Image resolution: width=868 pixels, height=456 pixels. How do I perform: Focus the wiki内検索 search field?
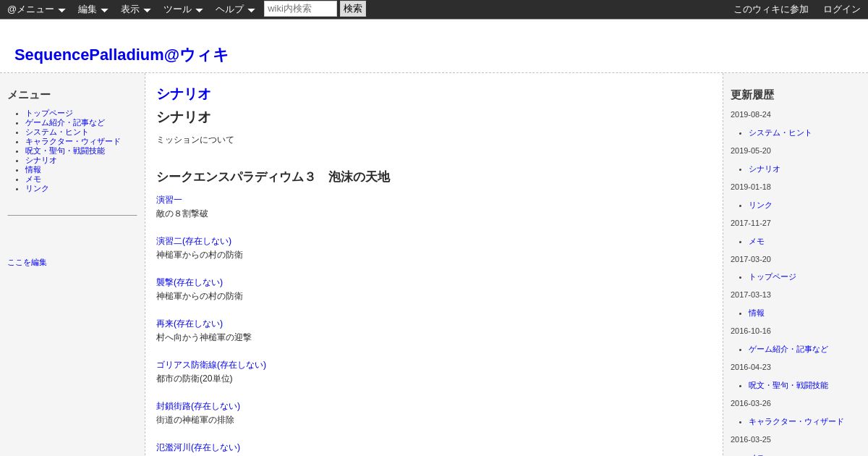point(300,9)
